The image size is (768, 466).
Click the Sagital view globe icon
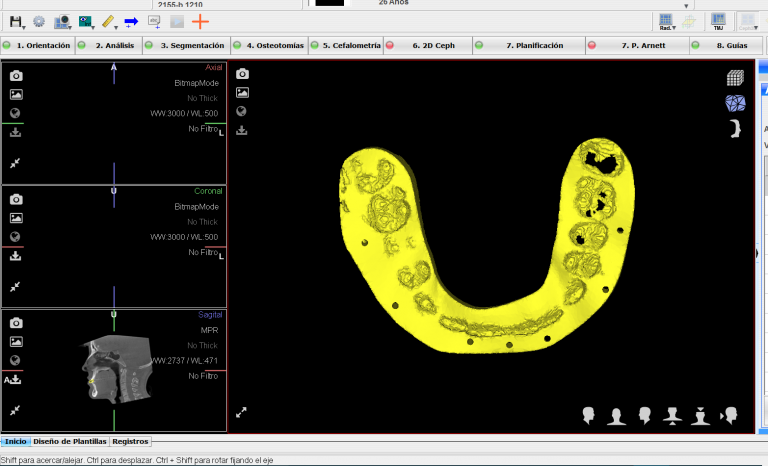coord(16,360)
